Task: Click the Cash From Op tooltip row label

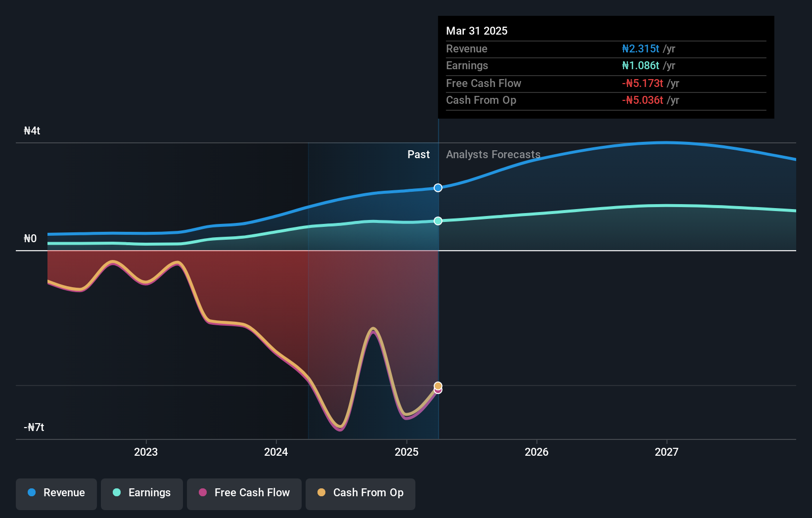Action: pyautogui.click(x=481, y=100)
